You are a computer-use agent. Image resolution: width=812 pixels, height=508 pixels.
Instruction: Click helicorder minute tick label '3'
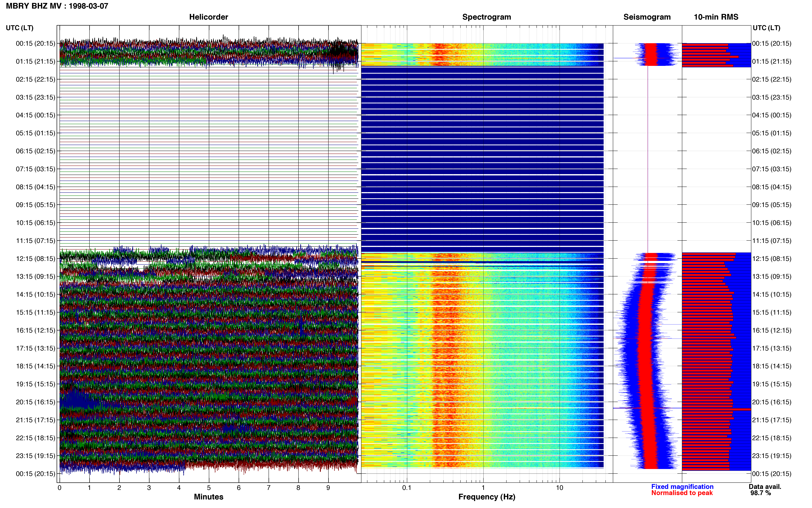[149, 488]
